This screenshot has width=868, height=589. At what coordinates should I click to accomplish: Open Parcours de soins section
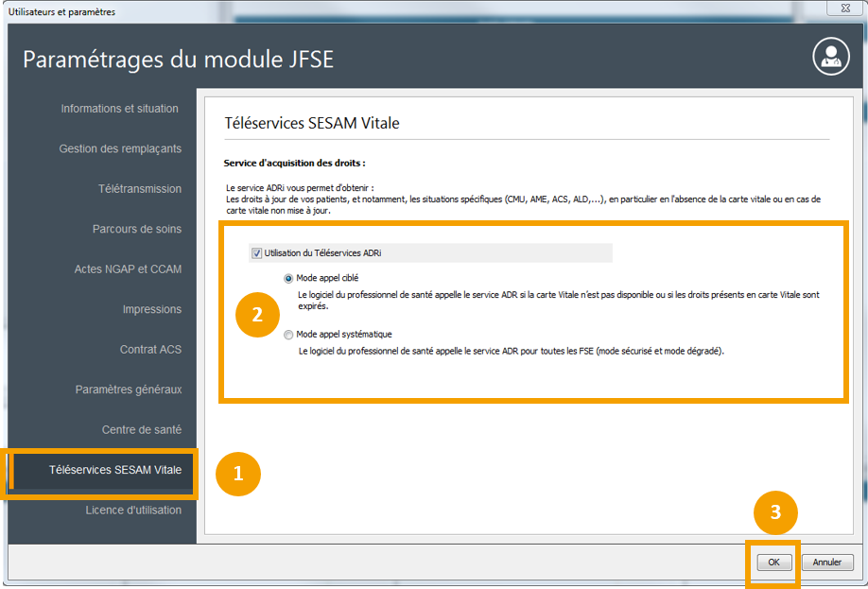(137, 229)
